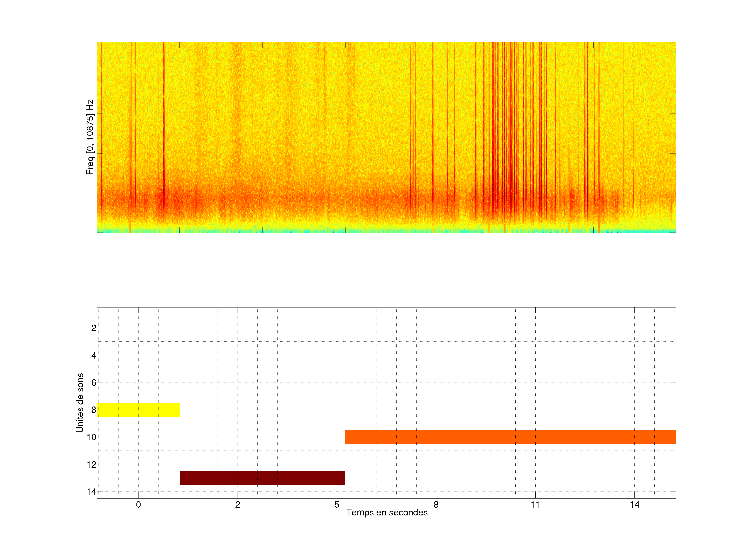Click the 'Unites de sons' axis label
This screenshot has height=560, width=747.
click(80, 403)
